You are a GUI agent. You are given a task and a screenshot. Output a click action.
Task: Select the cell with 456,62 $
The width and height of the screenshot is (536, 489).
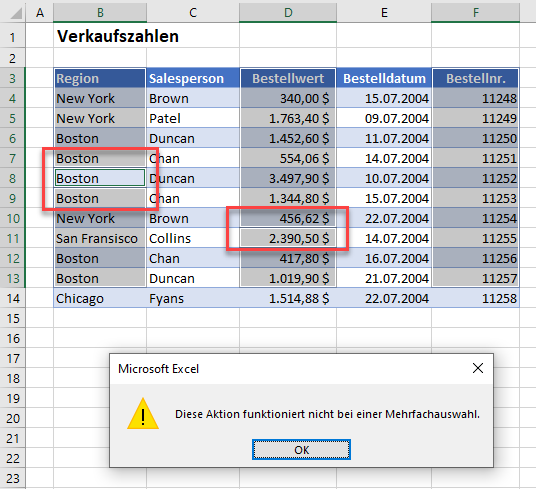(x=288, y=218)
